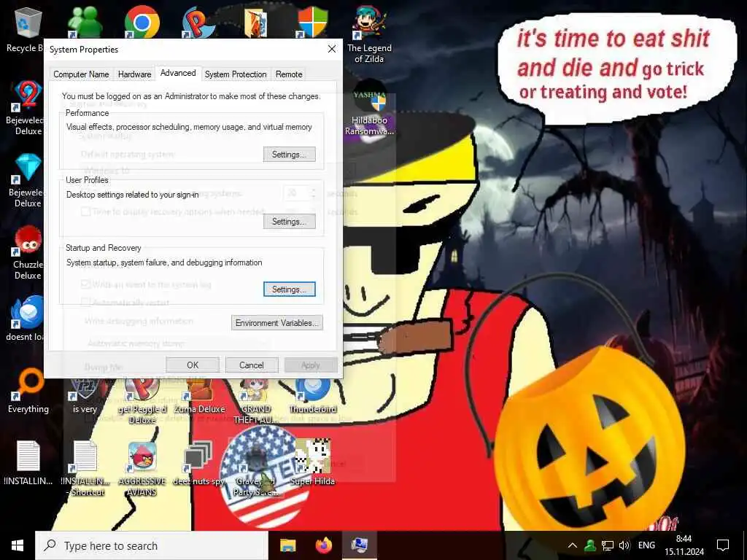Close the System Properties window
The image size is (747, 560).
pyautogui.click(x=332, y=49)
